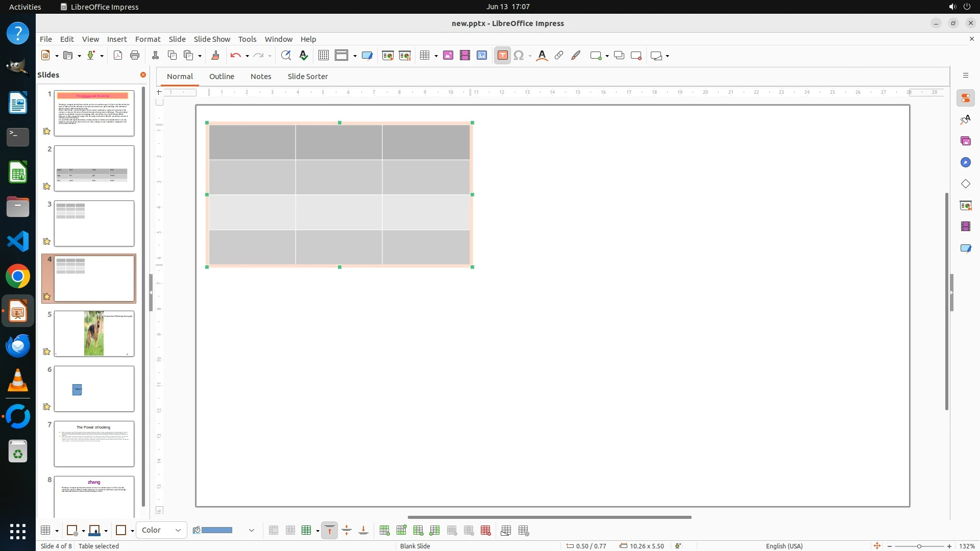This screenshot has width=980, height=551.
Task: Click the Insert Image icon
Action: pos(448,56)
